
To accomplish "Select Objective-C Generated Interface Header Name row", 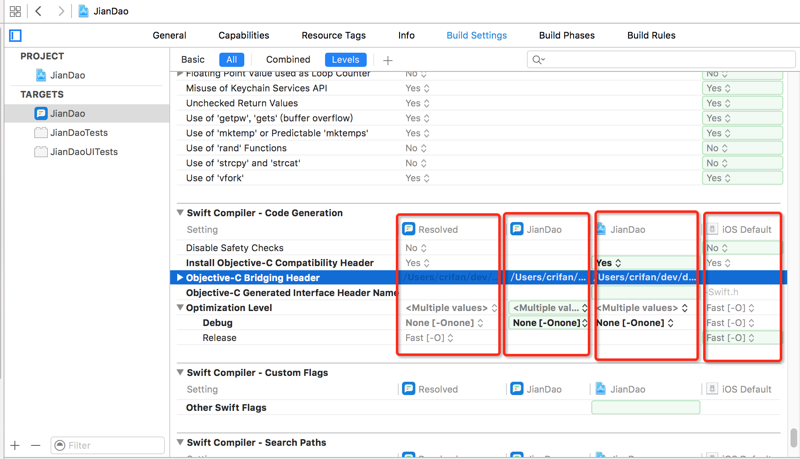I will point(291,293).
